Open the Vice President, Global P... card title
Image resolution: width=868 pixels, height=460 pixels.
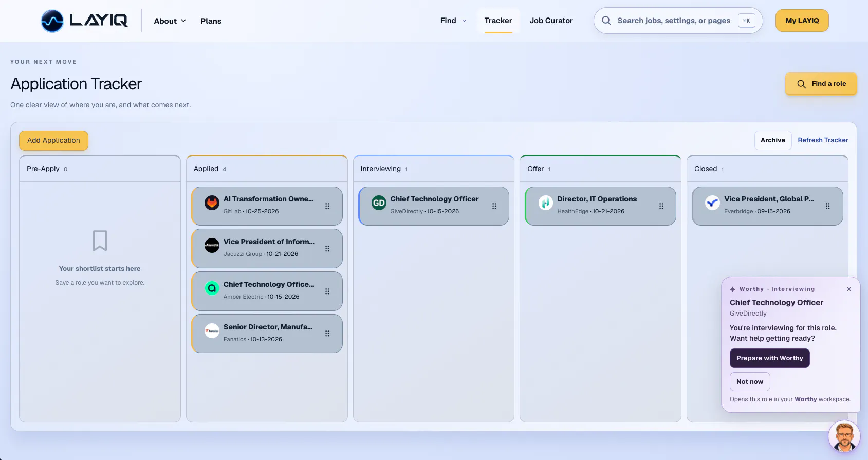(x=769, y=199)
